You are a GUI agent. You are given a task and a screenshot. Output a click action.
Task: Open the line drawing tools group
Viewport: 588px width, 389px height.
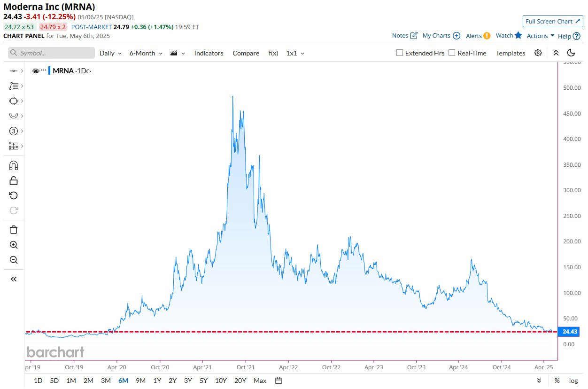[x=14, y=71]
